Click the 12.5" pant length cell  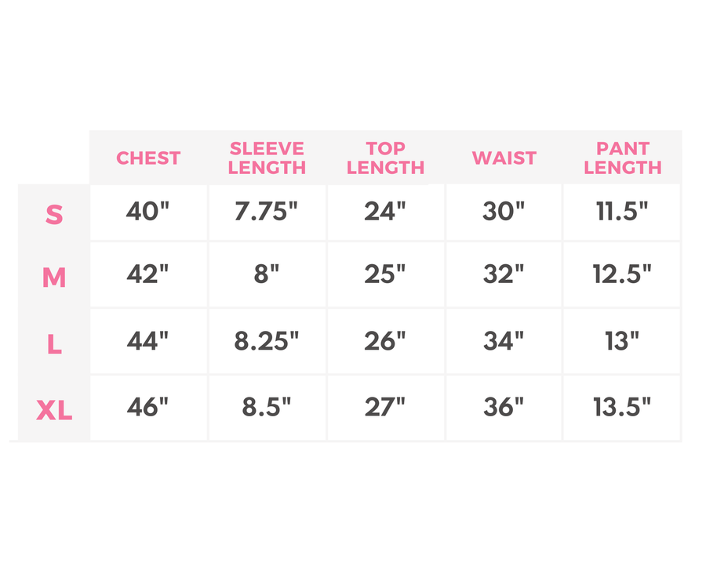coord(623,274)
